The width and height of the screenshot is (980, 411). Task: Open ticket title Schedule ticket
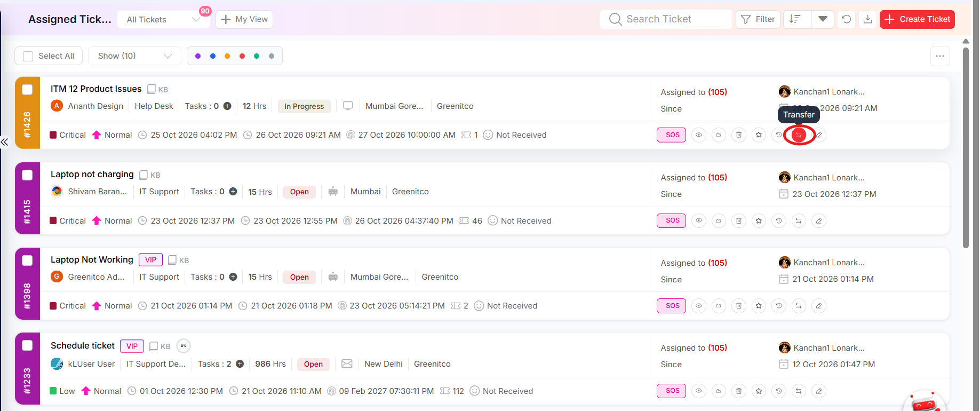pyautogui.click(x=83, y=346)
